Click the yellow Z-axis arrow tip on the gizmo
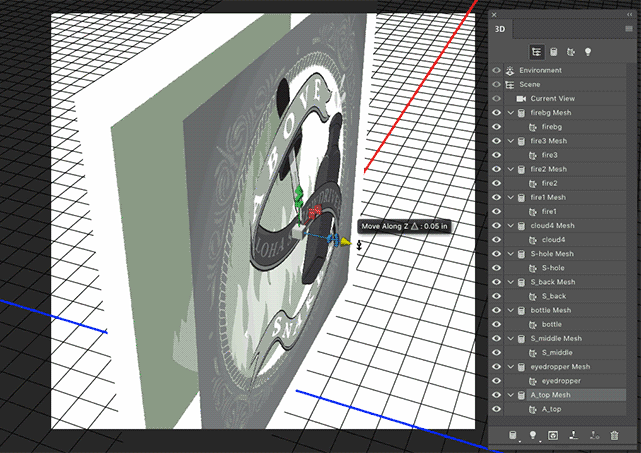Screen dimensions: 641x453 pos(346,242)
